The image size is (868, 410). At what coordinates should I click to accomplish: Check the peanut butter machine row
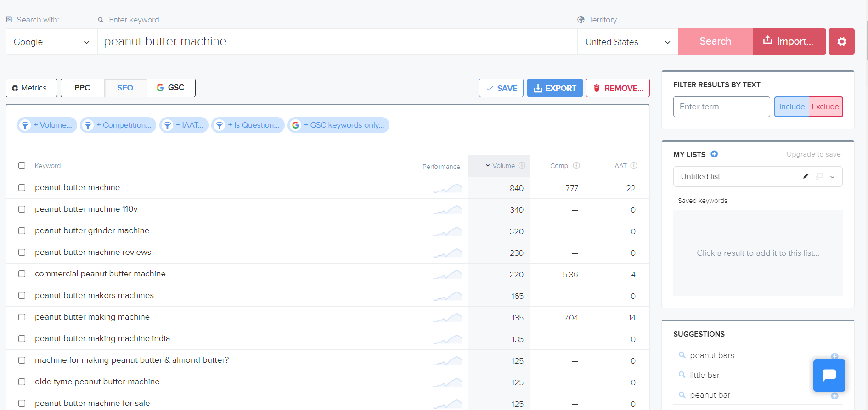pyautogui.click(x=22, y=187)
